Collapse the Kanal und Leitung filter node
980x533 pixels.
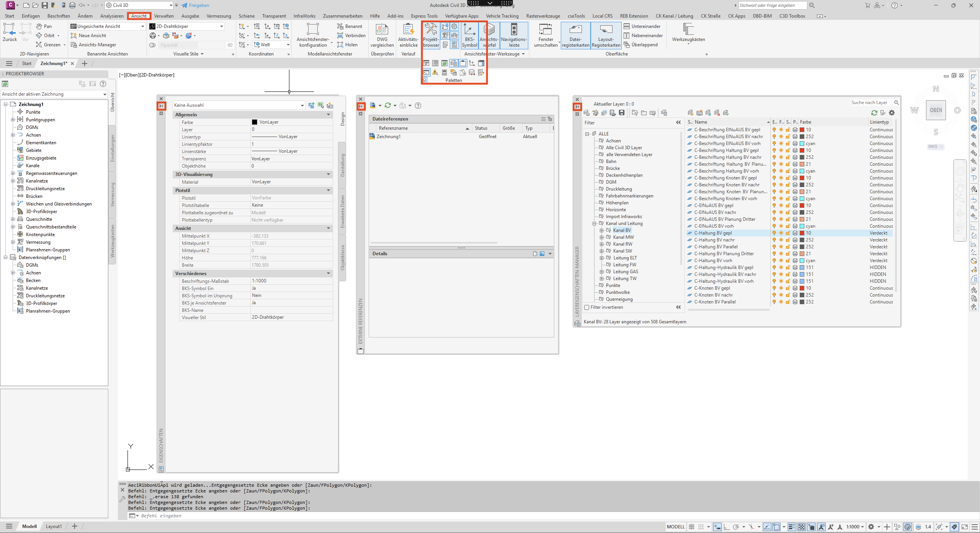pyautogui.click(x=595, y=223)
